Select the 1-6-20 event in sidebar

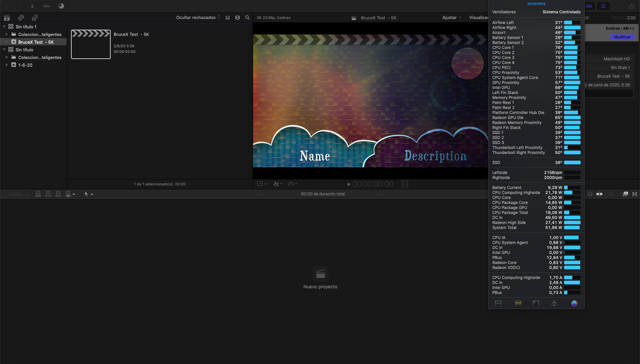click(x=25, y=65)
